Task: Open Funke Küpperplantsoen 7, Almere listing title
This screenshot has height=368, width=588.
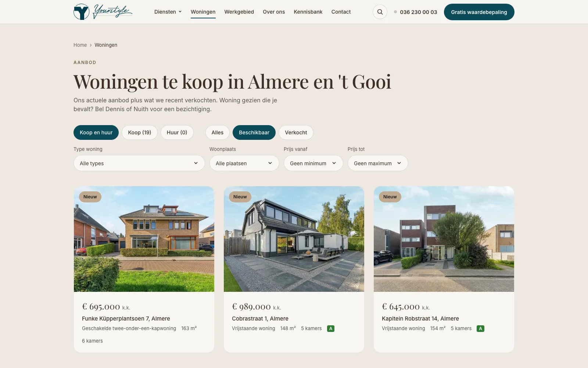Action: [x=126, y=319]
